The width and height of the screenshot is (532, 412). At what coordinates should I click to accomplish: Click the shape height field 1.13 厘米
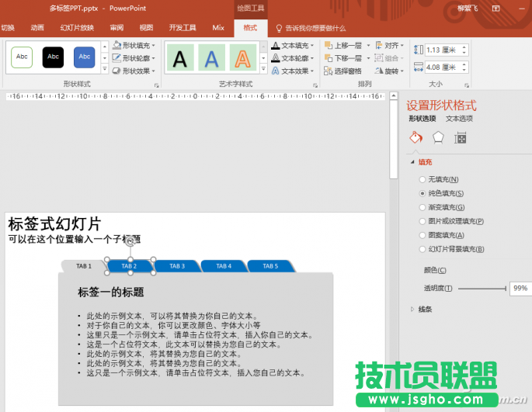pyautogui.click(x=443, y=50)
